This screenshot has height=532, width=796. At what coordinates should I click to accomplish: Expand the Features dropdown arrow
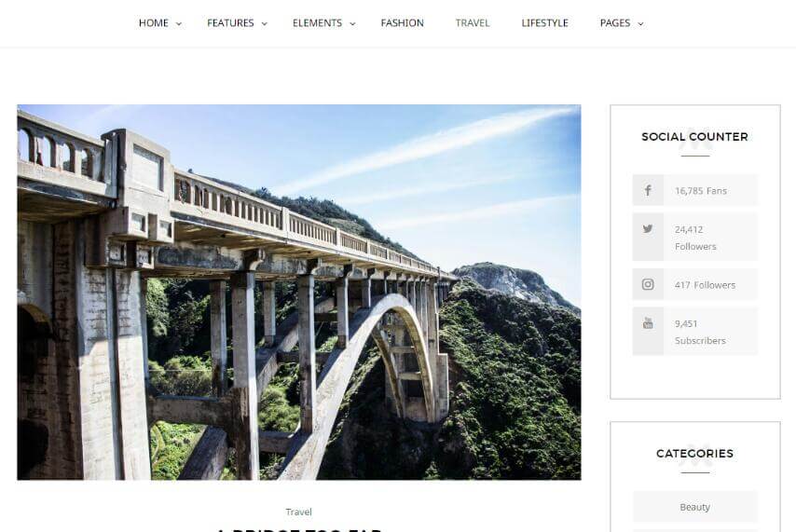click(264, 24)
